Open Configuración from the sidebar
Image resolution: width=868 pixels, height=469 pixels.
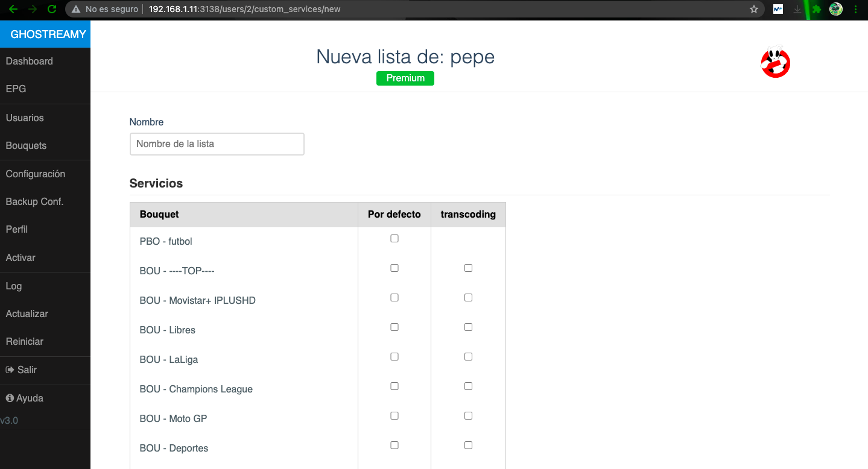tap(35, 174)
